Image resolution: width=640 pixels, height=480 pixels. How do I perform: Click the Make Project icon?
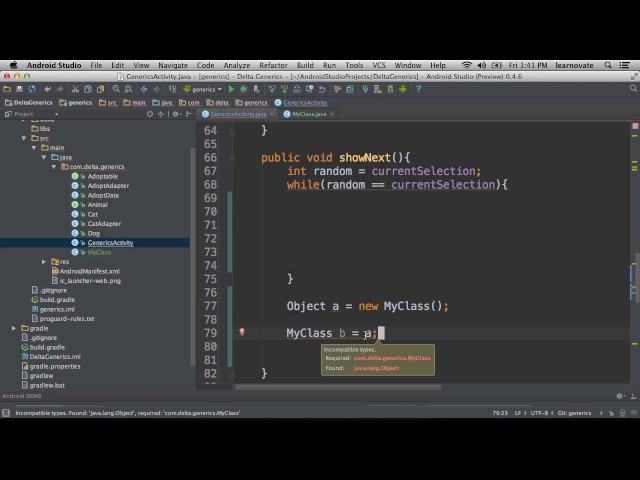click(x=173, y=89)
